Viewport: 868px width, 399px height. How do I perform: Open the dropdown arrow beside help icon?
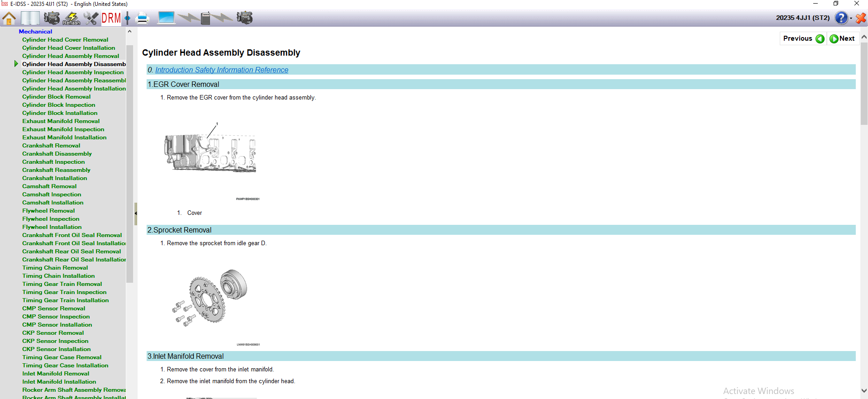pos(851,19)
